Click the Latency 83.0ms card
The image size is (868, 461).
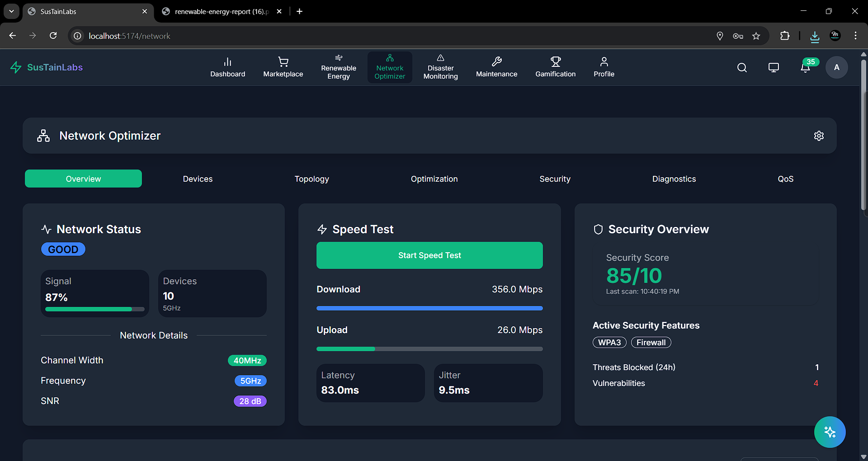[371, 383]
